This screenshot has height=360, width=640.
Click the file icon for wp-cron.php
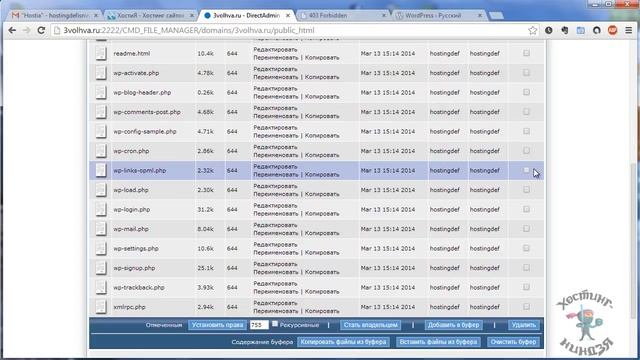click(101, 151)
